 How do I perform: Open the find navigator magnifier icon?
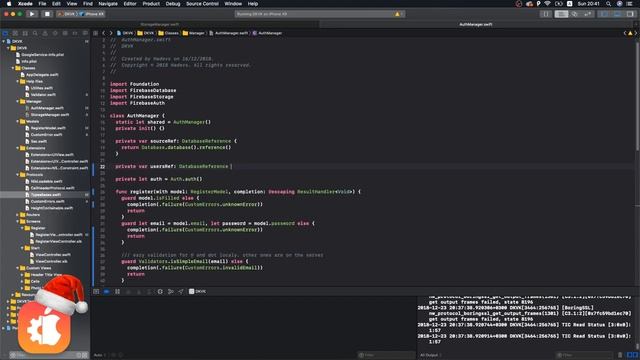pos(35,33)
